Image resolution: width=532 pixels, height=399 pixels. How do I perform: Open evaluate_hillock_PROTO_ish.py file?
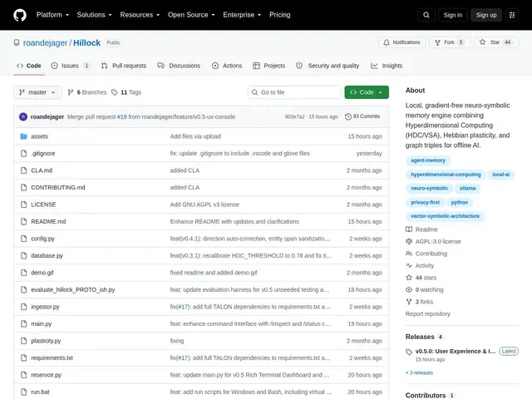coord(73,290)
